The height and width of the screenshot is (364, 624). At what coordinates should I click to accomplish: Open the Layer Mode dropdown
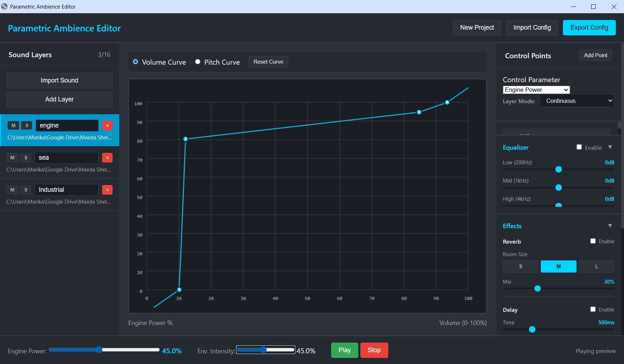577,101
